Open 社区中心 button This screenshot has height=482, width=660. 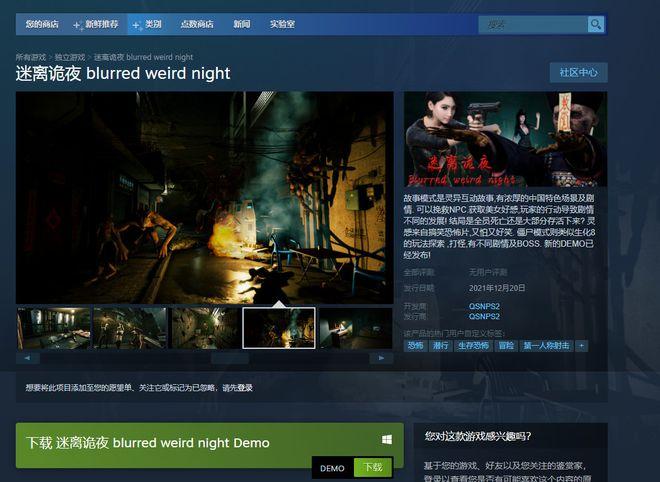pyautogui.click(x=578, y=72)
